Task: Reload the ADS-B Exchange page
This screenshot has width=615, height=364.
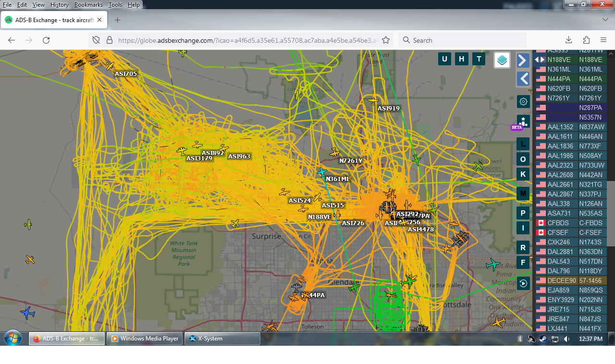Action: pos(46,40)
